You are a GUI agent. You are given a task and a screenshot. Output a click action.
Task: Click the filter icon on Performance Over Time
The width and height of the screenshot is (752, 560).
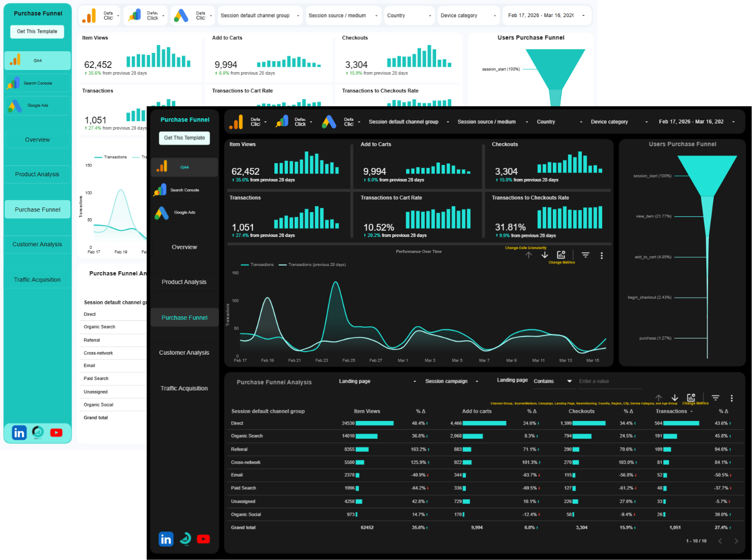[586, 255]
